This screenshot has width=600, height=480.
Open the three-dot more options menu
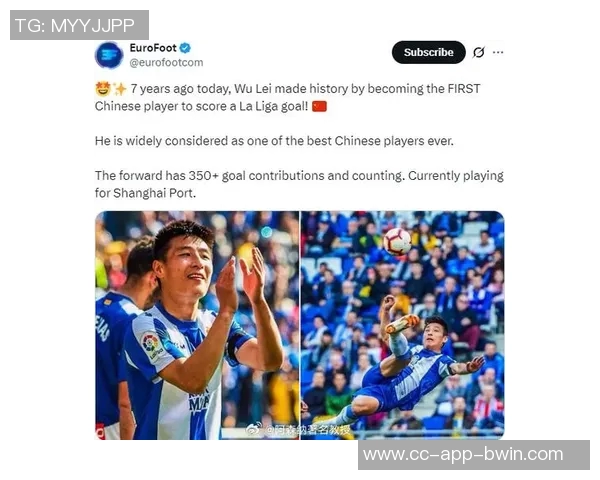(498, 52)
